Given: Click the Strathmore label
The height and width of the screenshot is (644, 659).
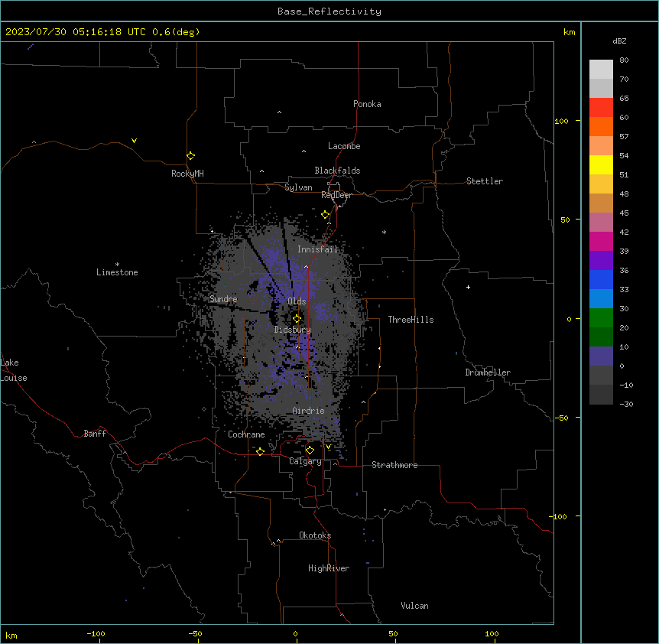Looking at the screenshot, I should point(394,465).
